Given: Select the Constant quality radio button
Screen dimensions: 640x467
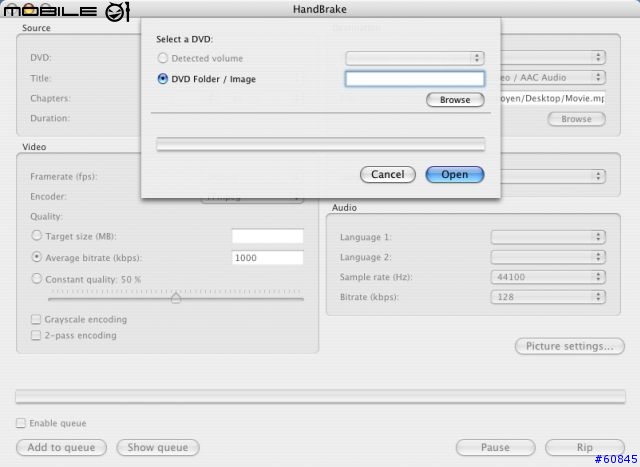Looking at the screenshot, I should click(37, 278).
